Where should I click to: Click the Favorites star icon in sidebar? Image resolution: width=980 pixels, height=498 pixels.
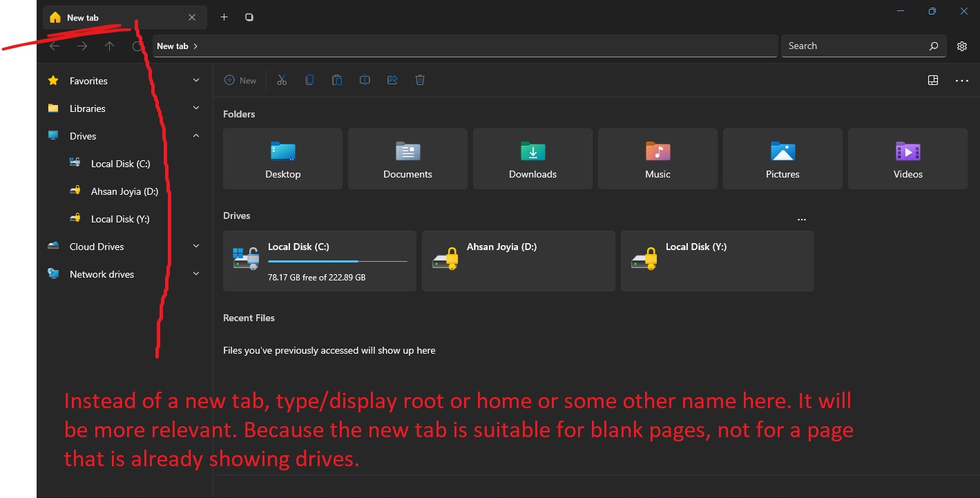(53, 80)
